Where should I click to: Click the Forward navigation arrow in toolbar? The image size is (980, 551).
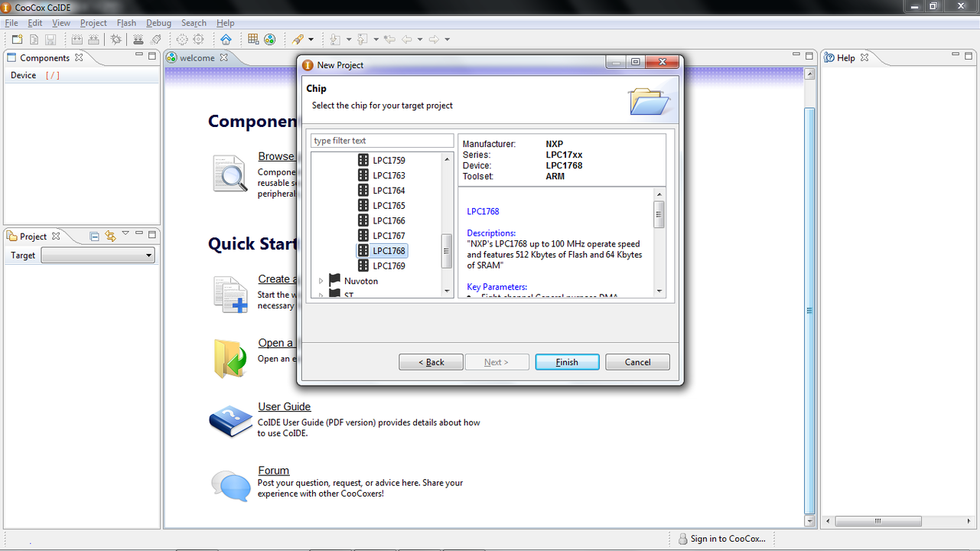point(434,39)
